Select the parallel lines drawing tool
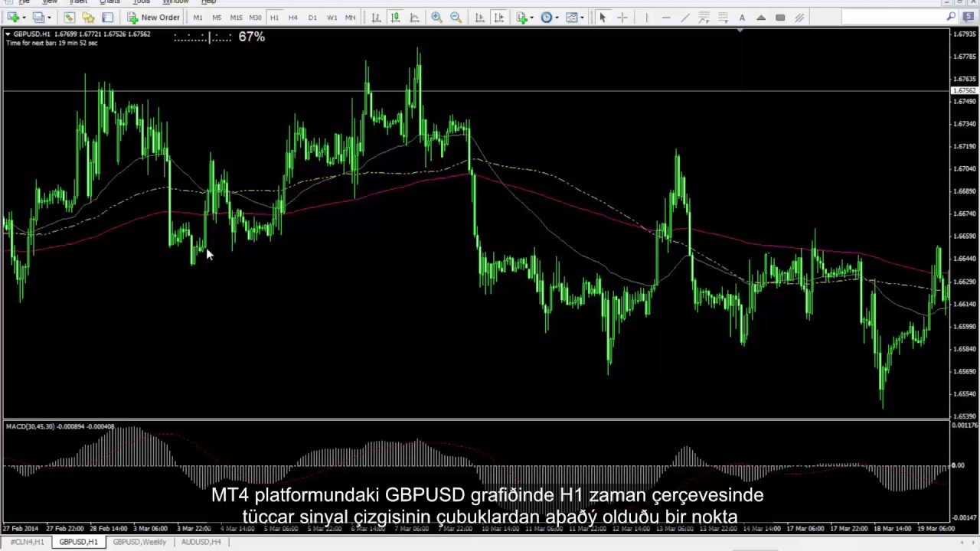Viewport: 980px width, 551px height. [x=799, y=17]
